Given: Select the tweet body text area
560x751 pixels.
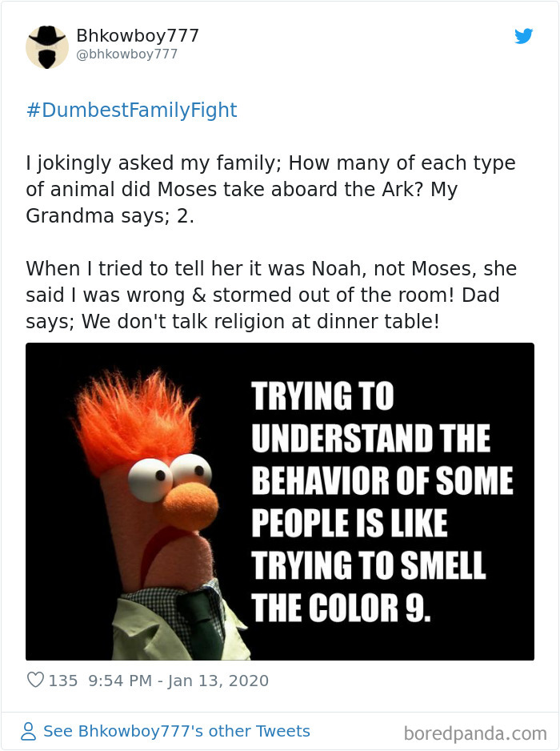Looking at the screenshot, I should pyautogui.click(x=272, y=240).
